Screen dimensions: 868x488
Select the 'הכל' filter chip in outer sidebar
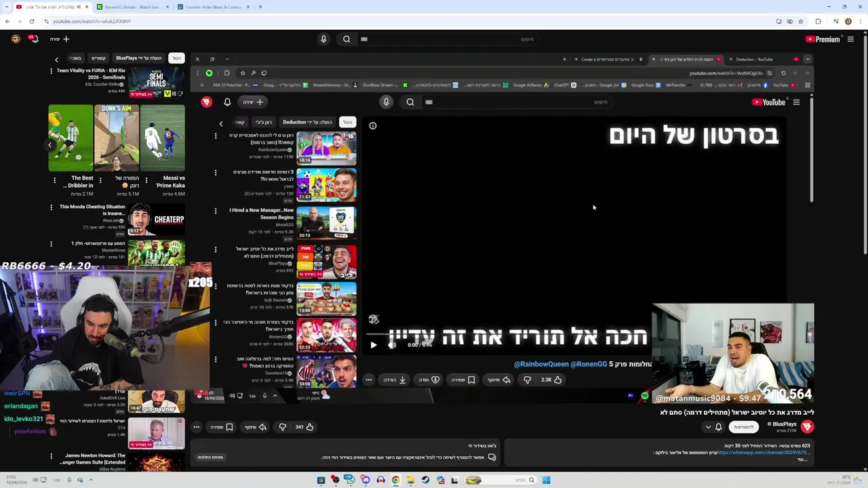coord(176,58)
